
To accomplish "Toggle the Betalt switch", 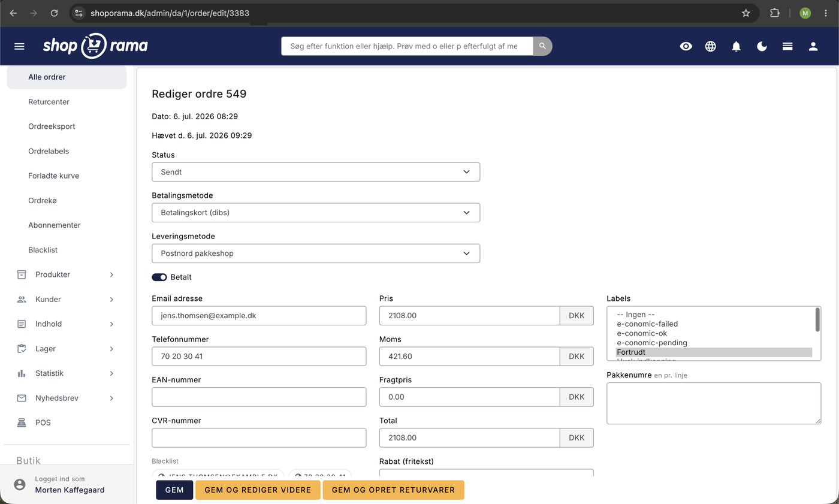I will (x=159, y=277).
